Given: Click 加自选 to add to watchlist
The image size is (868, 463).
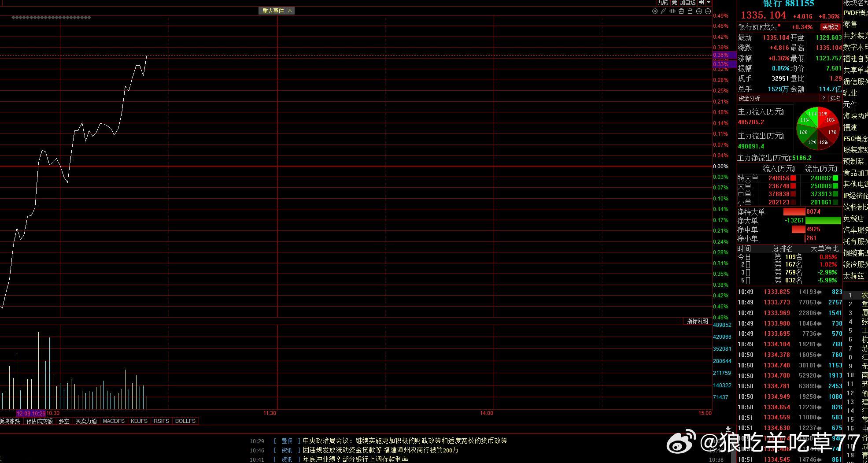Looking at the screenshot, I should coord(687,3).
